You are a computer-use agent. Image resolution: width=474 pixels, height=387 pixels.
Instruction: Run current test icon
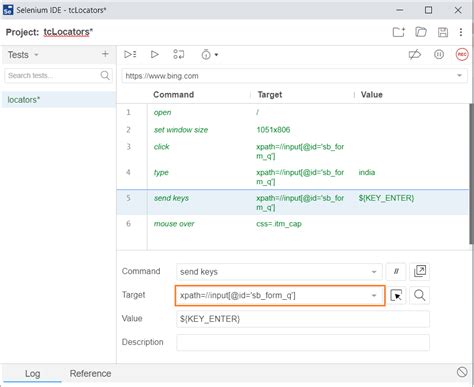click(x=154, y=54)
